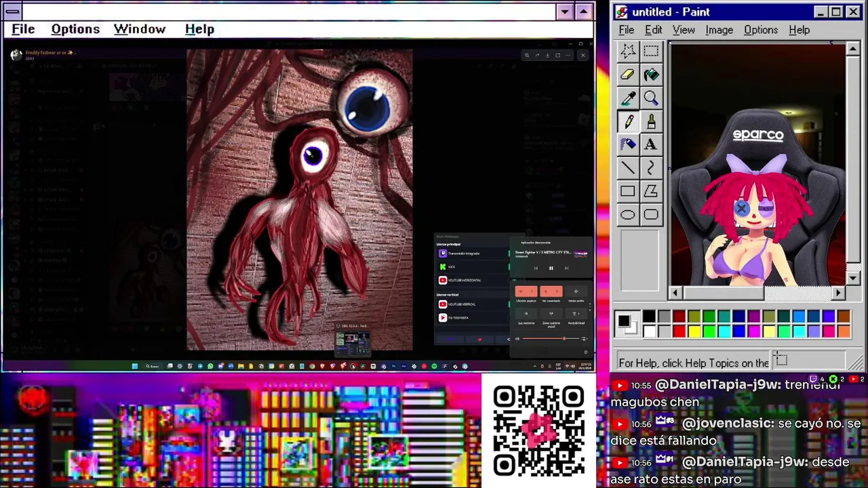Open File menu in outer window
The height and width of the screenshot is (488, 868).
[x=23, y=29]
